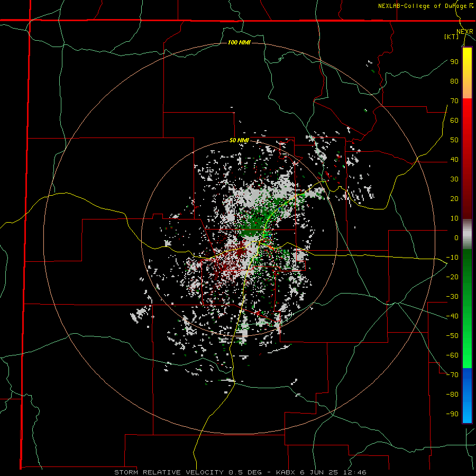The image size is (476, 476).
Task: Select the gray zero-velocity color bar segment
Action: tap(467, 234)
